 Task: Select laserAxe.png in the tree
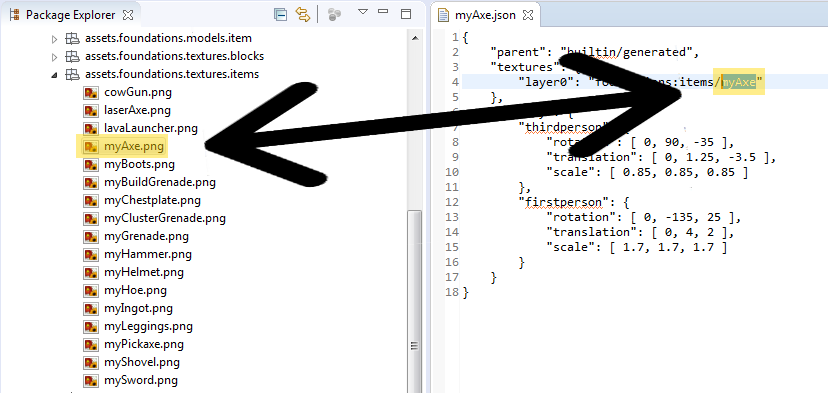137,111
